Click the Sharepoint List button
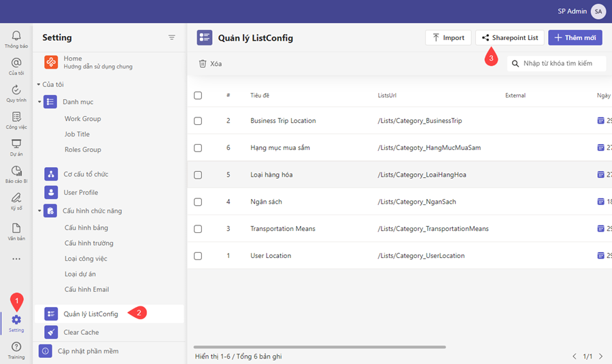 point(509,38)
